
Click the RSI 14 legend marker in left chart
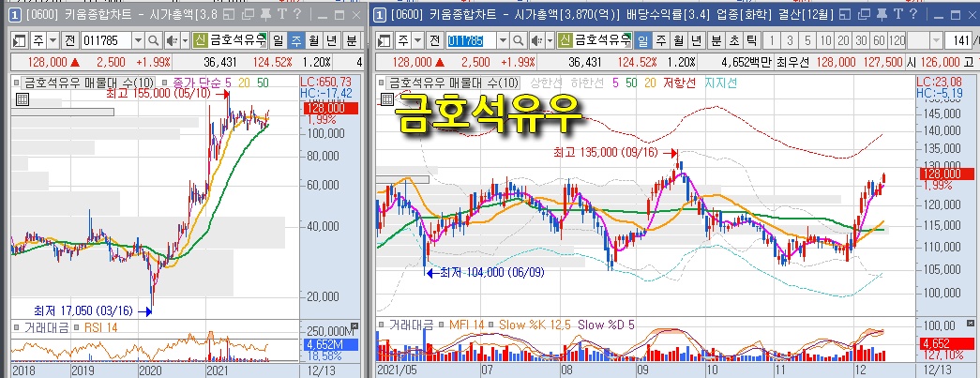(76, 327)
